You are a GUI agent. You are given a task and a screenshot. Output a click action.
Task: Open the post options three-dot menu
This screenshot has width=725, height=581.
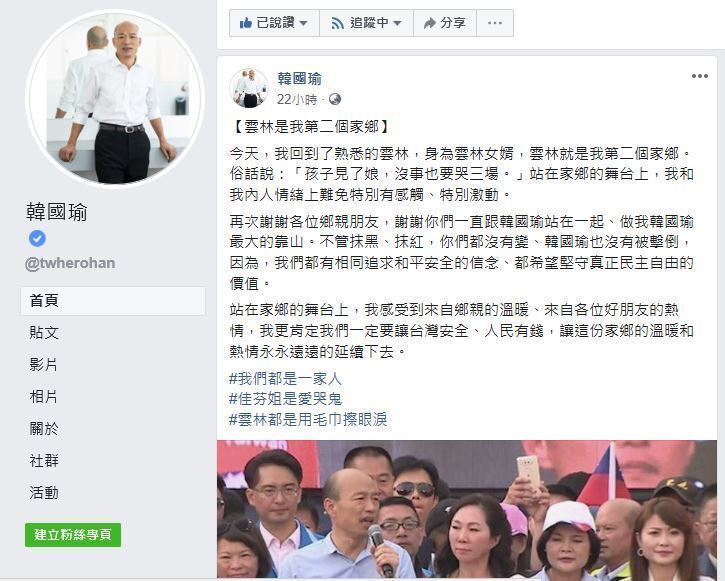point(700,76)
